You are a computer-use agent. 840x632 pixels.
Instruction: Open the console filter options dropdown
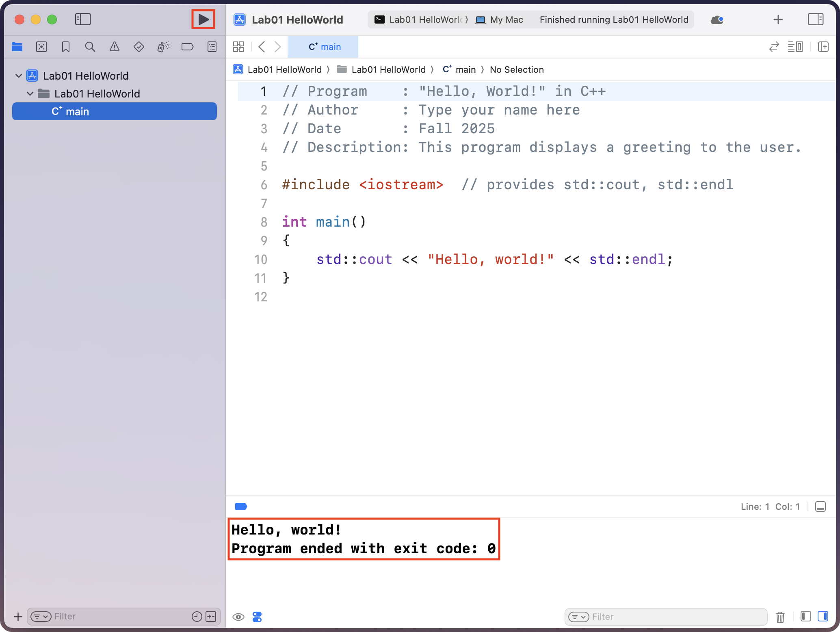(x=578, y=617)
